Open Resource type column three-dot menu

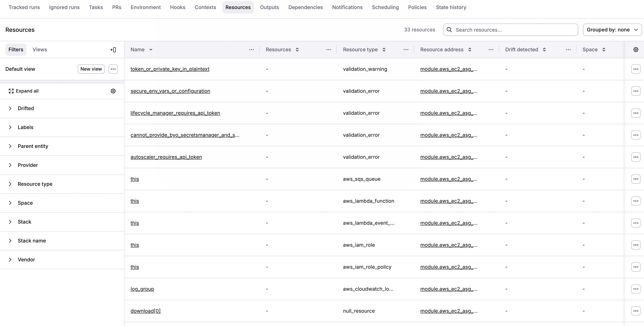(406, 50)
